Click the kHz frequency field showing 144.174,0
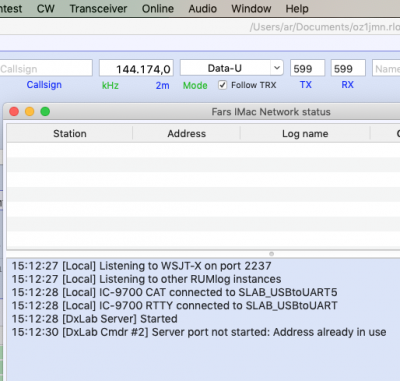This screenshot has width=400, height=381. [136, 68]
